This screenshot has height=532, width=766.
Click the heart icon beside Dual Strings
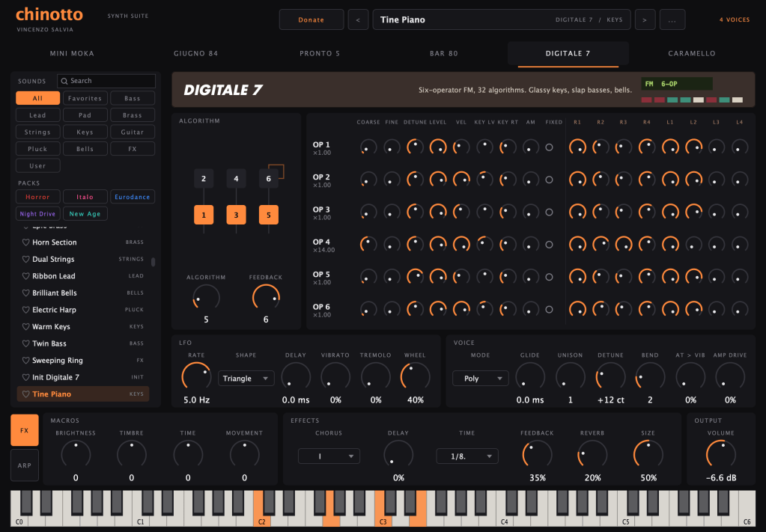click(x=26, y=259)
